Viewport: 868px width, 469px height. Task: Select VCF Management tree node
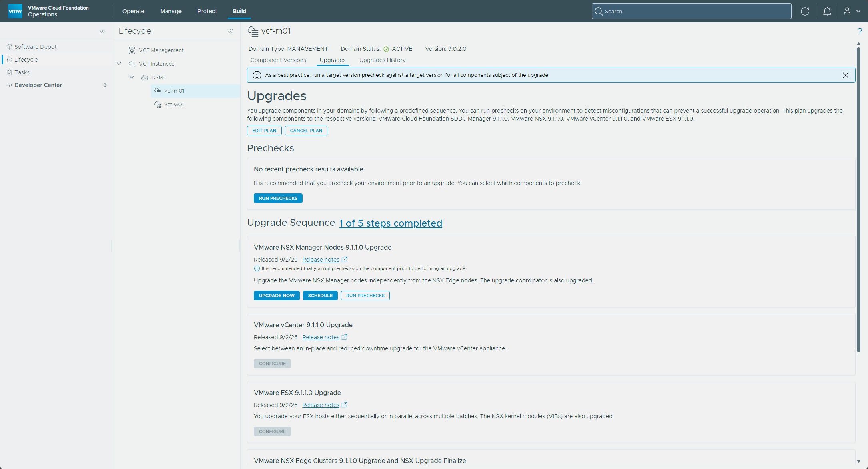[161, 50]
